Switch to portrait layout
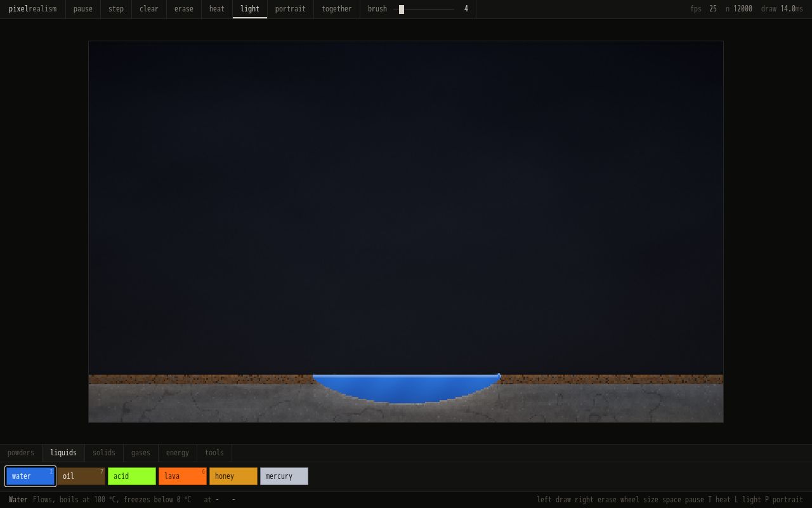This screenshot has height=508, width=812. click(291, 9)
